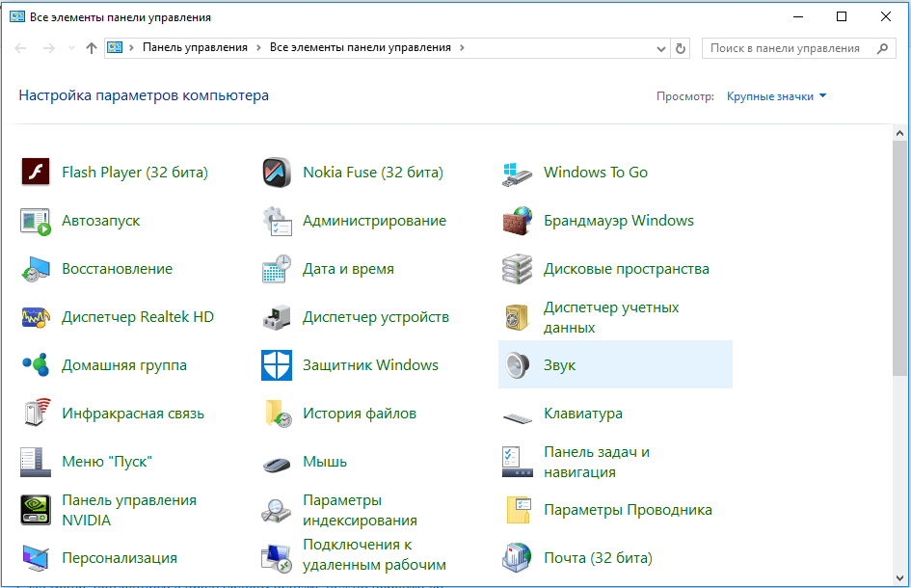Viewport: 911px width, 588px height.
Task: Click the Панель управления breadcrumb
Action: coord(195,47)
